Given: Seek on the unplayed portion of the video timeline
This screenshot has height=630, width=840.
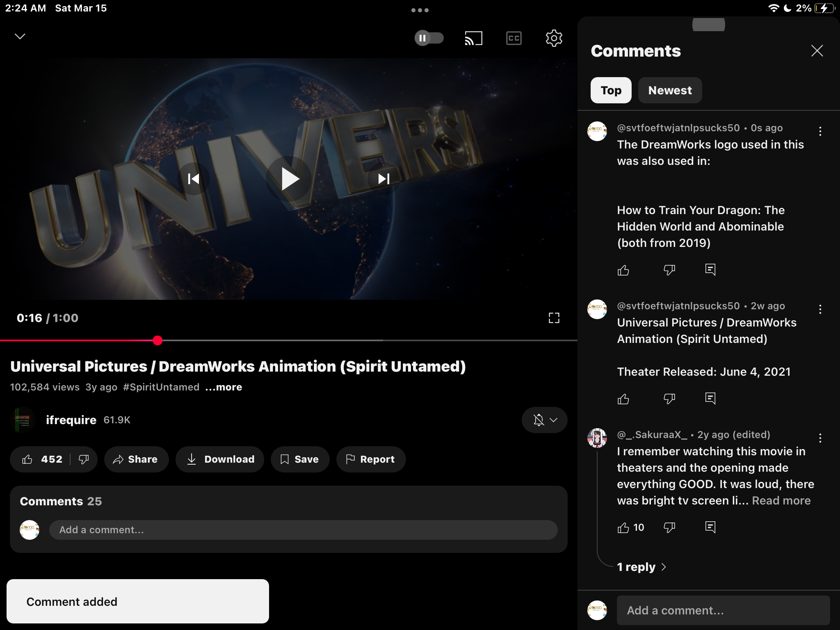Looking at the screenshot, I should [369, 340].
